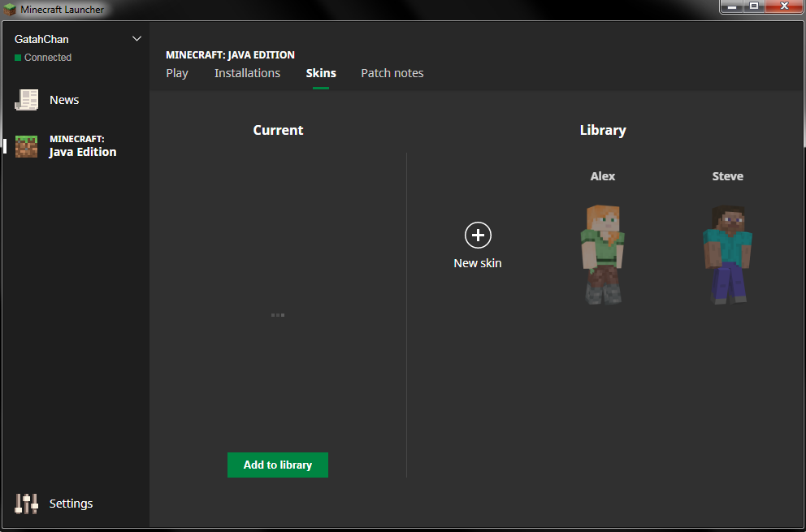
Task: Click the Settings sidebar label
Action: (71, 504)
